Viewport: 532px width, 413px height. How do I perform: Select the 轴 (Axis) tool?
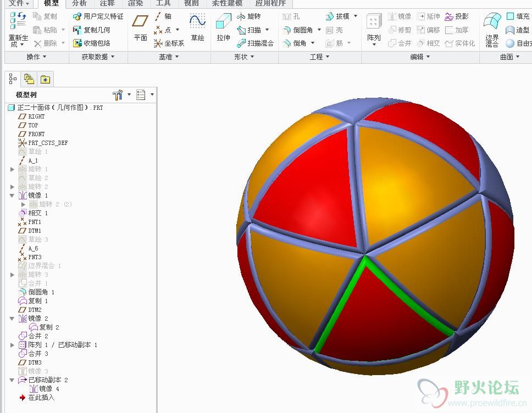(163, 16)
